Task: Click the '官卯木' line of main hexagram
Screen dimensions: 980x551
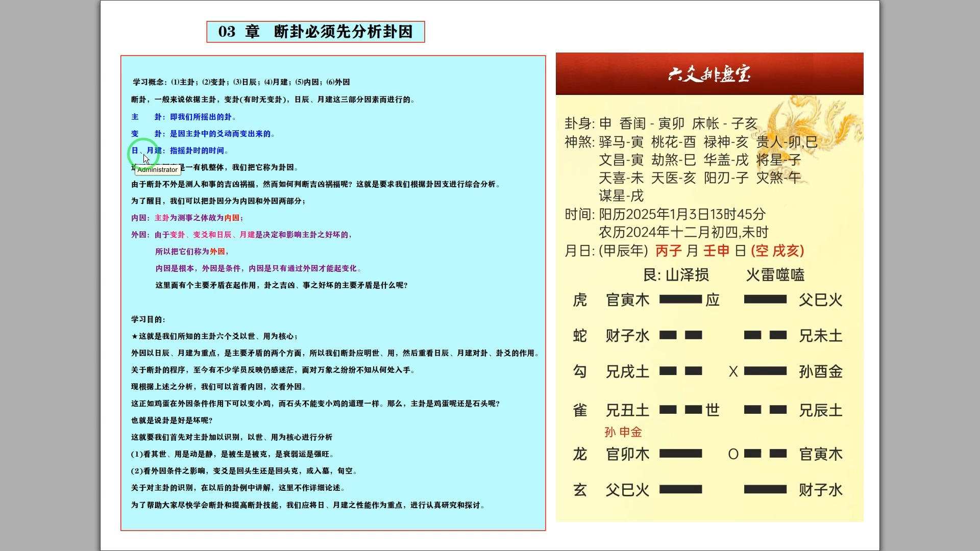Action: coord(628,454)
